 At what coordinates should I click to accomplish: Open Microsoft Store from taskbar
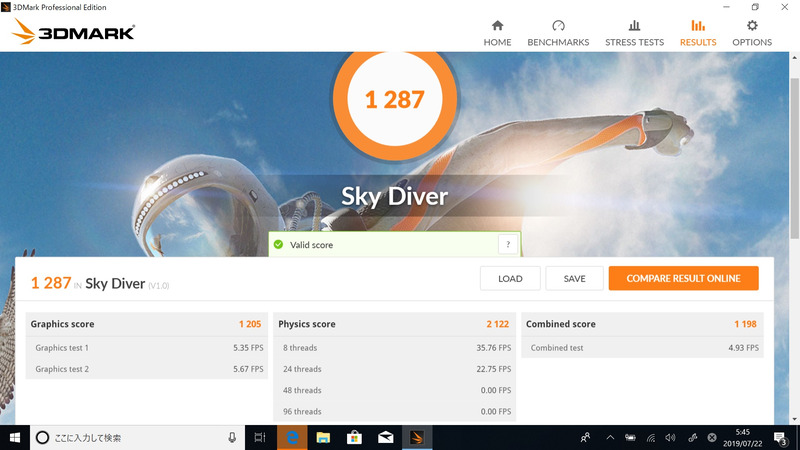pos(354,437)
